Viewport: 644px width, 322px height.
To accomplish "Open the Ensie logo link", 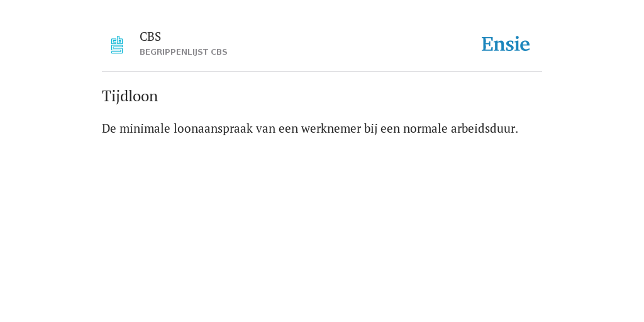I will coord(506,44).
